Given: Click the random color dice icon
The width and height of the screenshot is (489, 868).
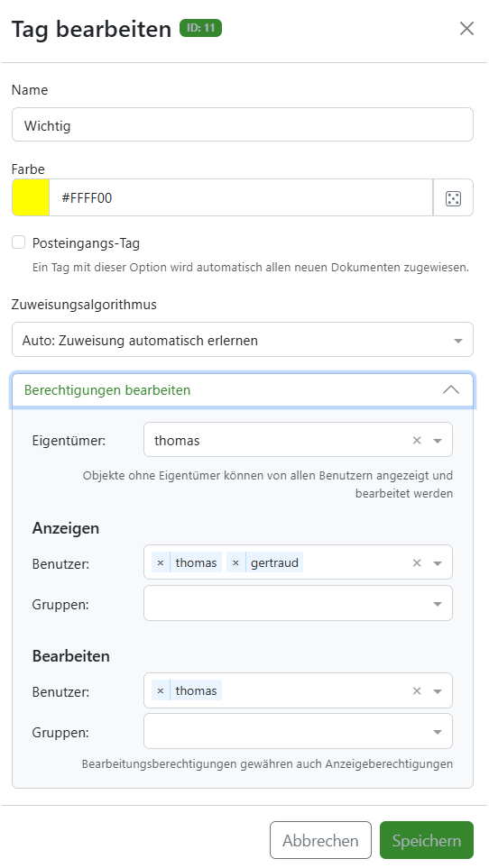Looking at the screenshot, I should click(453, 197).
